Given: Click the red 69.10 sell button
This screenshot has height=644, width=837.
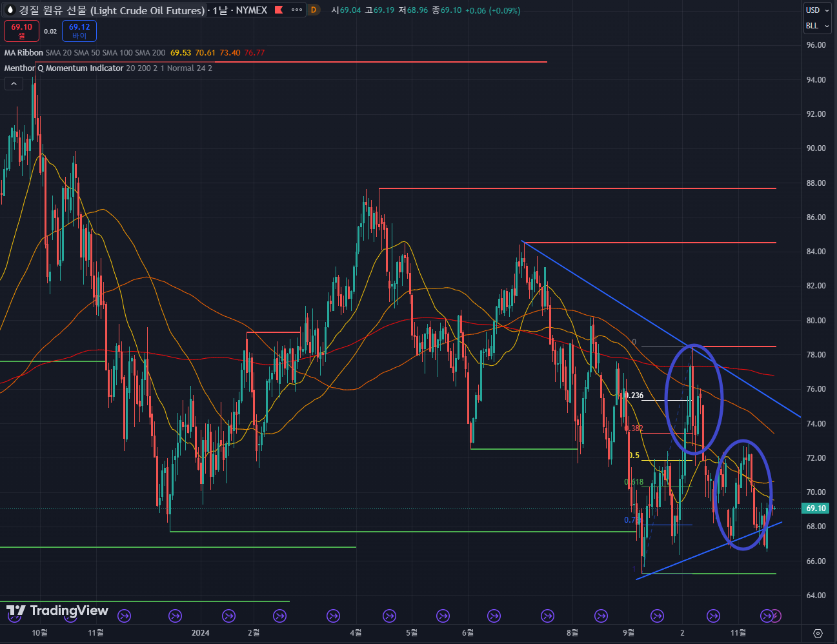Looking at the screenshot, I should point(21,31).
